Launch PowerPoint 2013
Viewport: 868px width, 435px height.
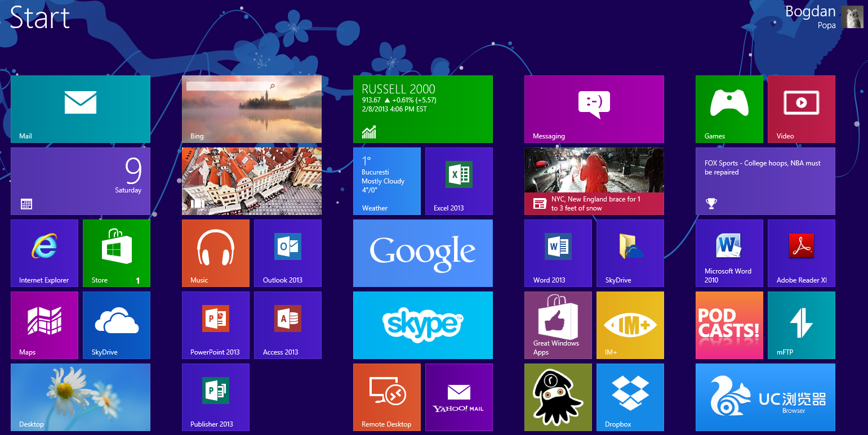pos(216,325)
